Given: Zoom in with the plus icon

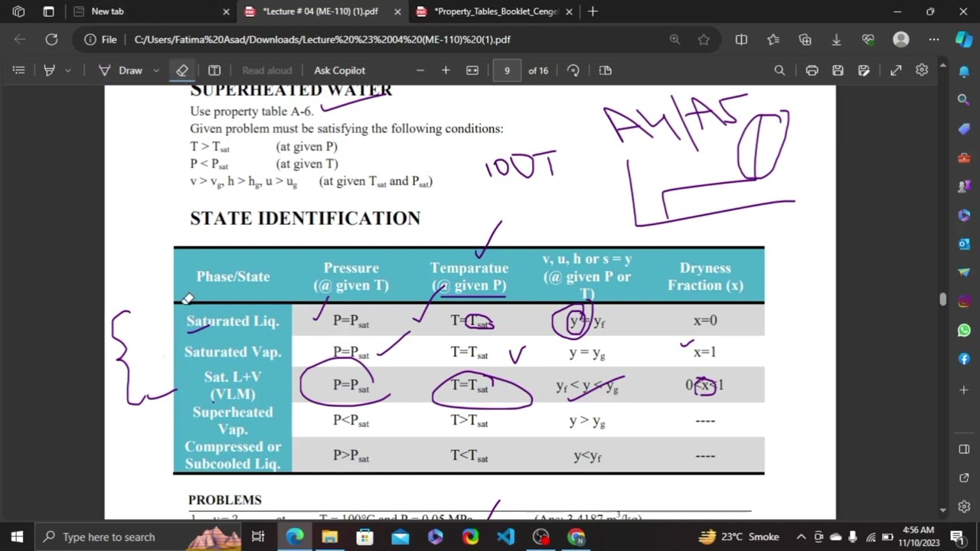Looking at the screenshot, I should 446,70.
